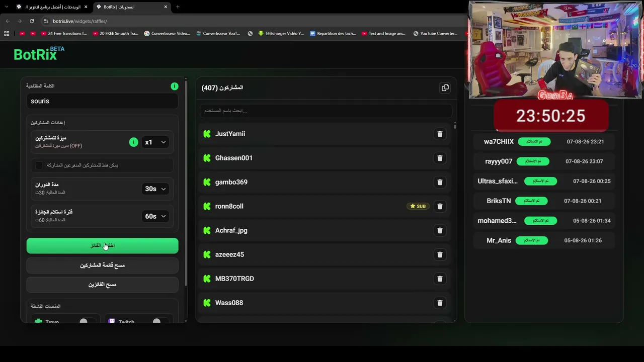Open the 24 Free Transitions bookmark
Screen dimensions: 644x362
click(x=63, y=34)
